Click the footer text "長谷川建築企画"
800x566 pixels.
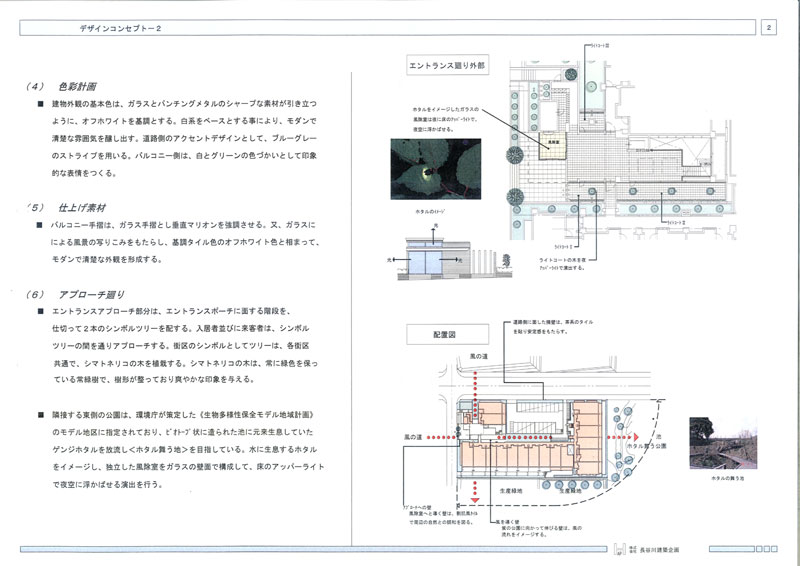point(660,550)
